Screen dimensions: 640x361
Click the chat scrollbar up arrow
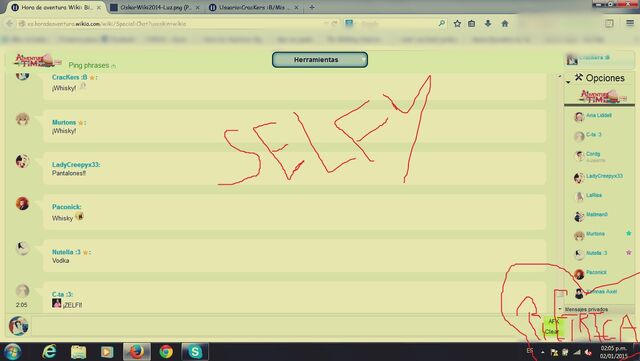point(559,76)
